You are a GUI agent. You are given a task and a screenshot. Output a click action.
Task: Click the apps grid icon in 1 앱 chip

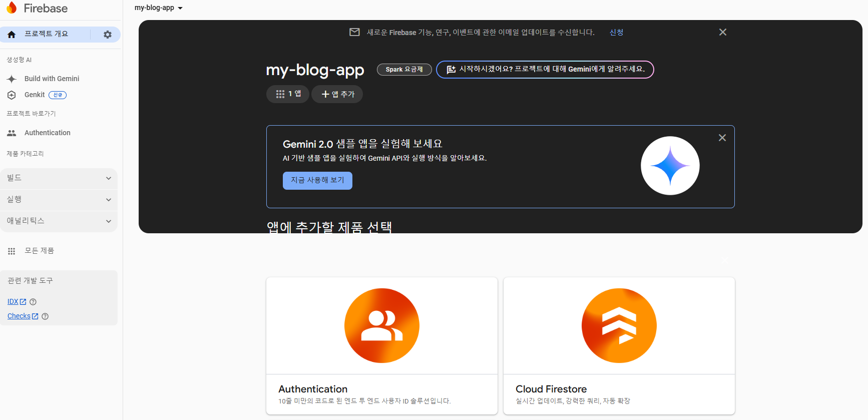click(280, 94)
